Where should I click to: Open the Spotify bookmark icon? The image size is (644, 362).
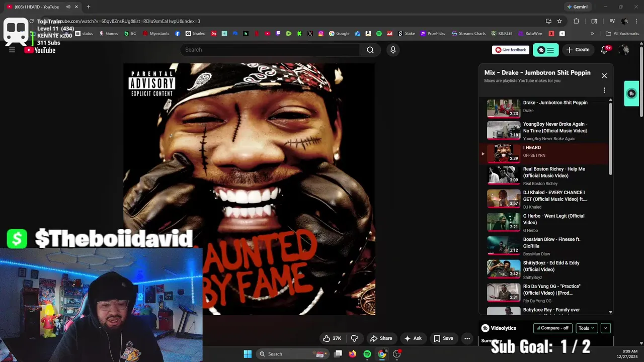[x=379, y=34]
